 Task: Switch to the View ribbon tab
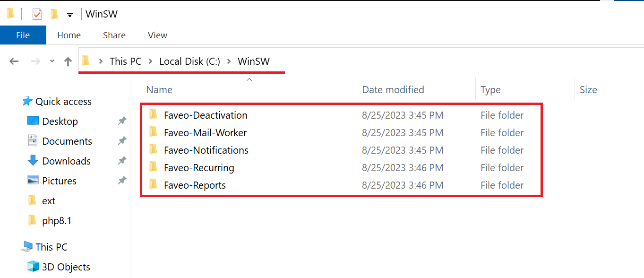click(x=157, y=35)
